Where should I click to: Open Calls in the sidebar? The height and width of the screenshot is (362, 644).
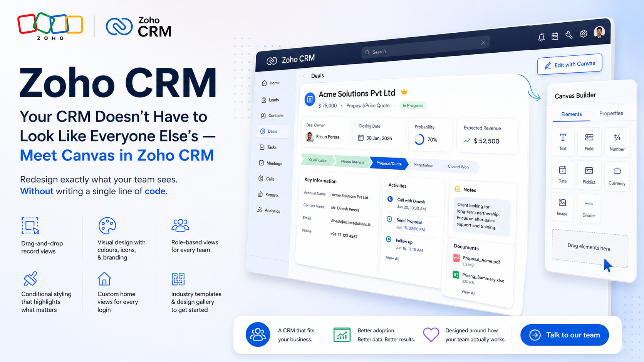point(267,179)
